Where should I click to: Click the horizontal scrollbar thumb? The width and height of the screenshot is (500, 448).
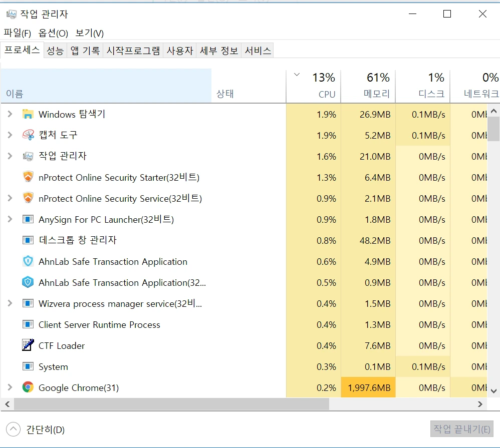click(171, 404)
